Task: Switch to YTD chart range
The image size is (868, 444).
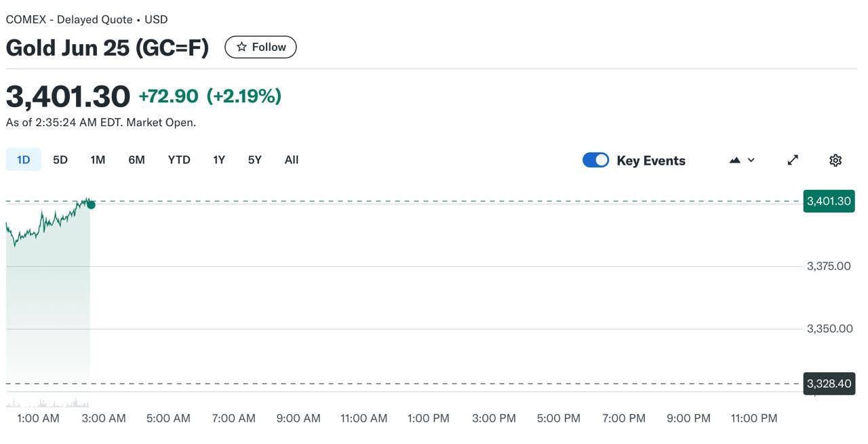Action: tap(179, 160)
